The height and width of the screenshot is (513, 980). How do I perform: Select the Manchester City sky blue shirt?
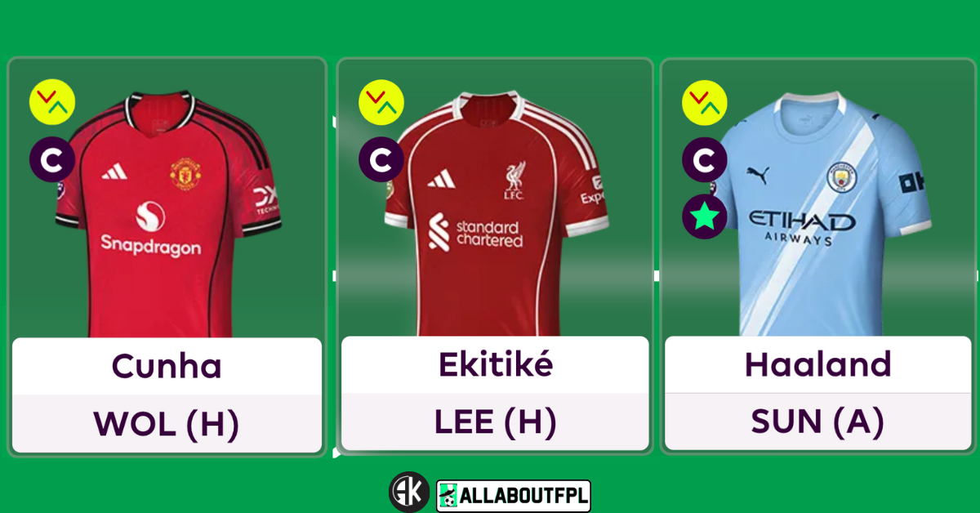(821, 214)
